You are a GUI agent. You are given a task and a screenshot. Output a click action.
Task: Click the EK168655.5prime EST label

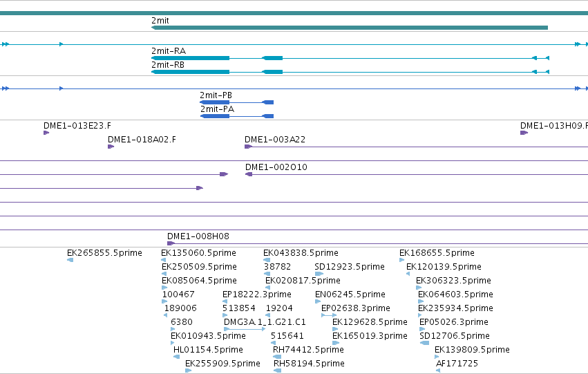click(x=437, y=253)
